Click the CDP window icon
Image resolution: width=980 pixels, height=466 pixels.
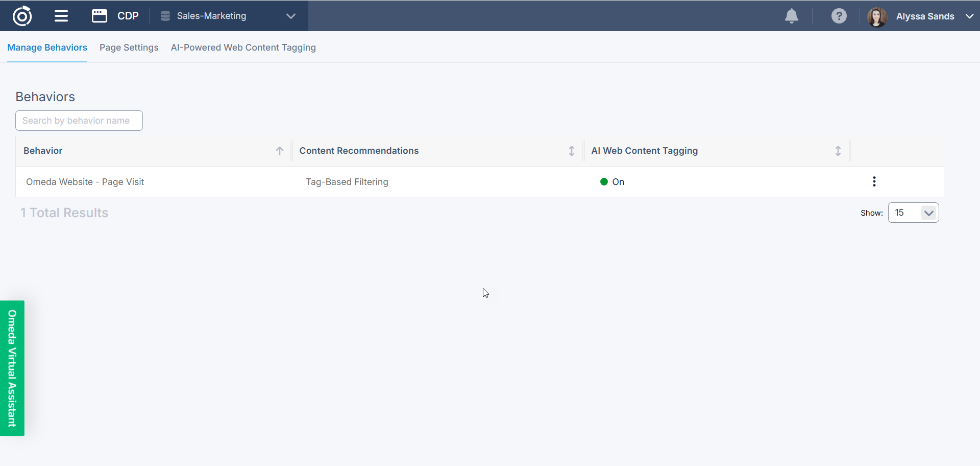(x=99, y=16)
